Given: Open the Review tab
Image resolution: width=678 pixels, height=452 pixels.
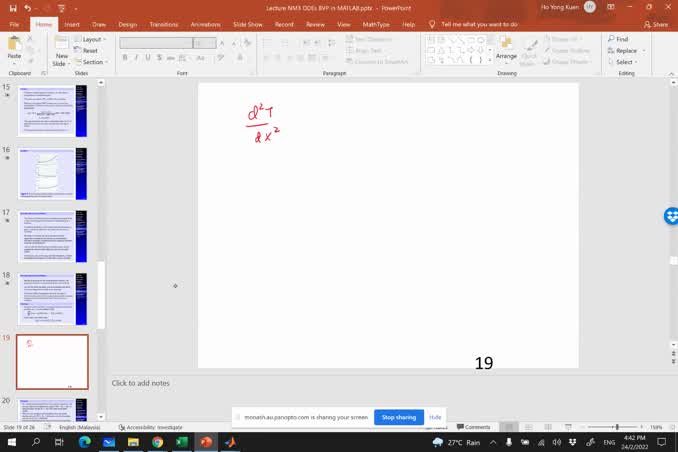Looking at the screenshot, I should (315, 25).
